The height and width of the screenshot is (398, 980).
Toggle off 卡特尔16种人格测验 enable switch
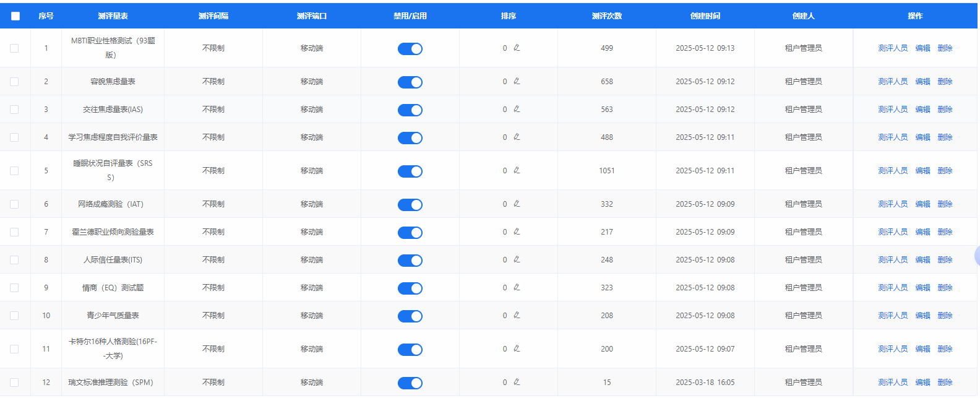click(x=410, y=349)
